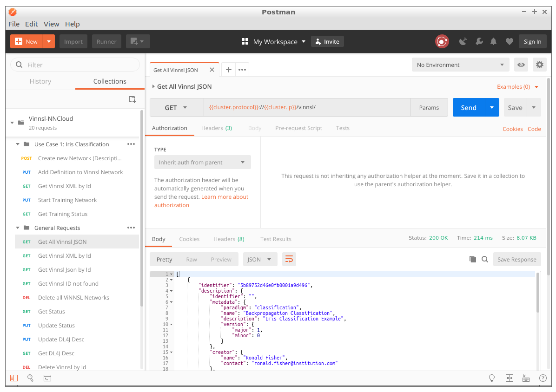556x392 pixels.
Task: Collapse Use Case 1: Iris Classification folder
Action: 17,144
